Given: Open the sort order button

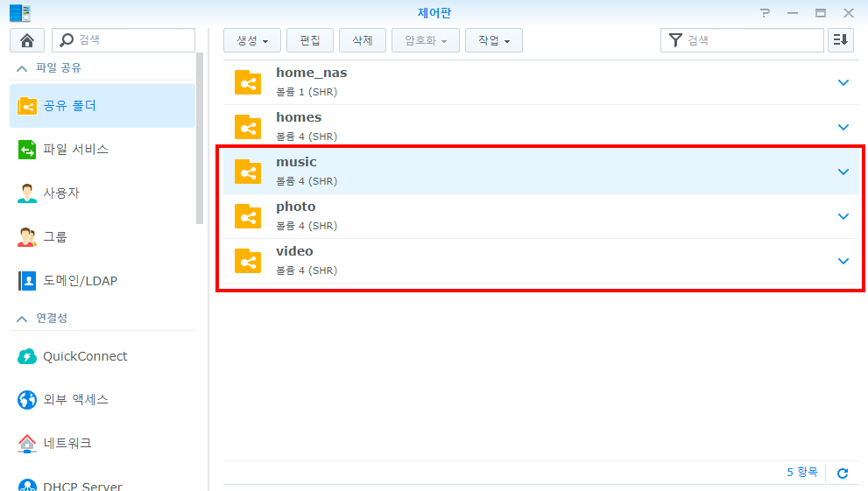Looking at the screenshot, I should coord(840,40).
